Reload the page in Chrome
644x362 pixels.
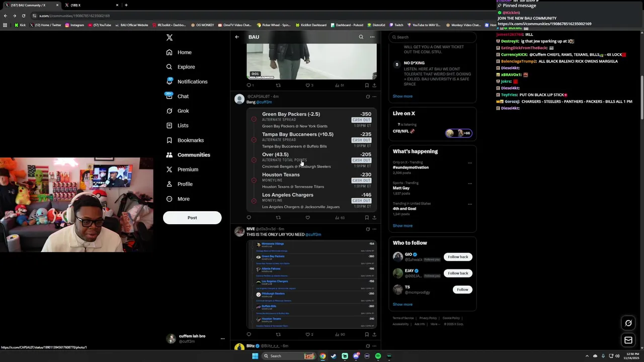point(24,16)
